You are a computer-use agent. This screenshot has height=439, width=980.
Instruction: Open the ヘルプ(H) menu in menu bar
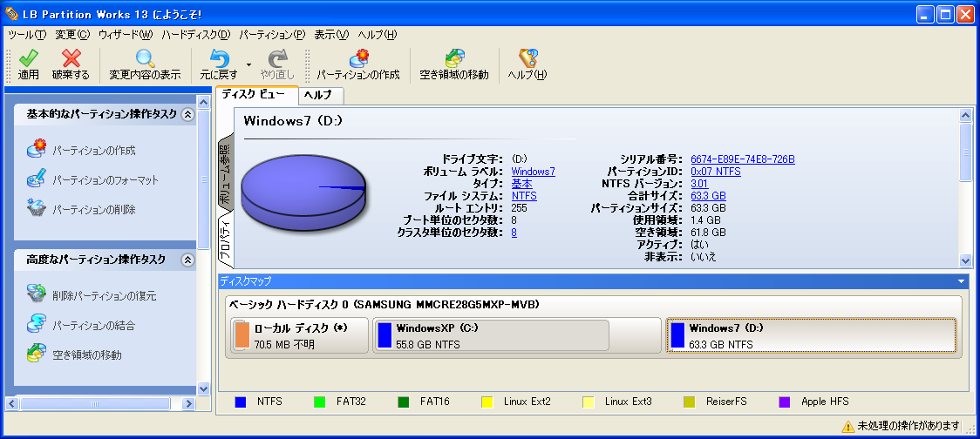point(377,34)
